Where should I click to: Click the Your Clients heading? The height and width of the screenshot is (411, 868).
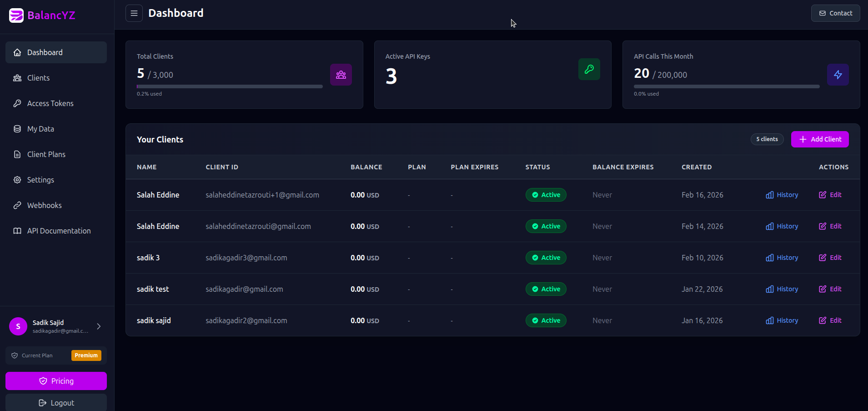(160, 140)
